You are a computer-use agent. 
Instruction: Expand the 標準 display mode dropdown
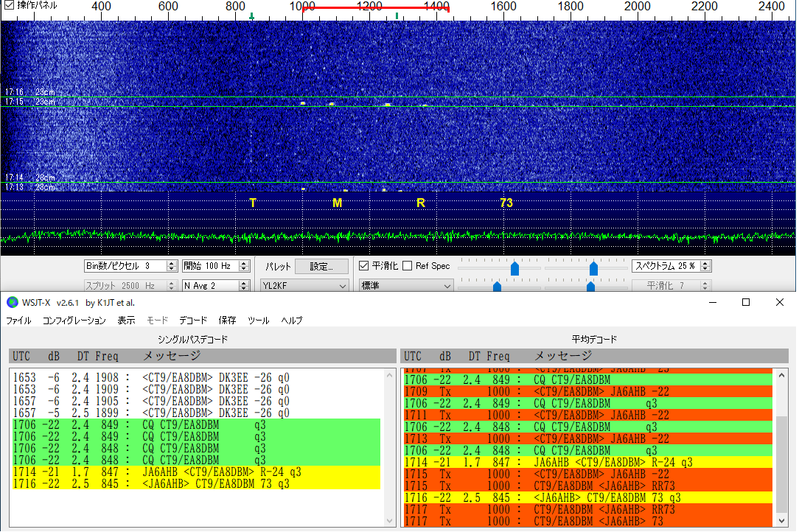(x=405, y=286)
